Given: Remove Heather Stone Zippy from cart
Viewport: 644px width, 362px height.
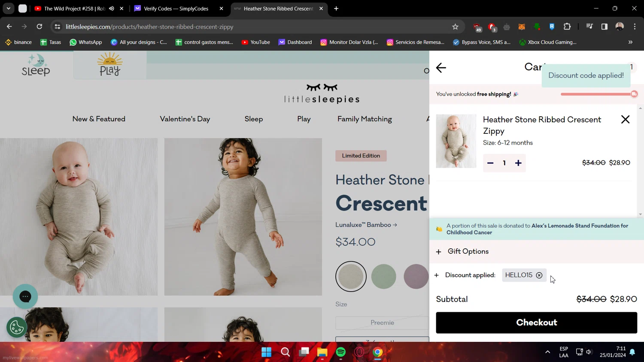Looking at the screenshot, I should 625,120.
